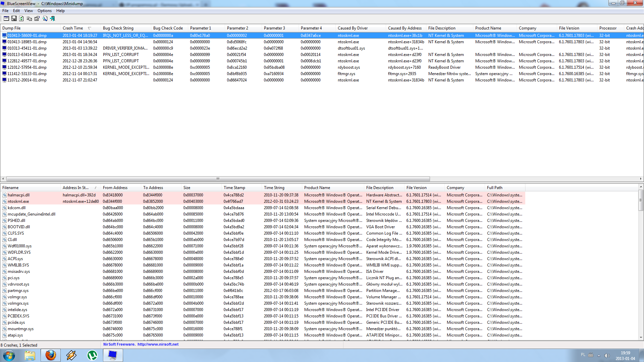Sort lower pane by Filename header

30,188
